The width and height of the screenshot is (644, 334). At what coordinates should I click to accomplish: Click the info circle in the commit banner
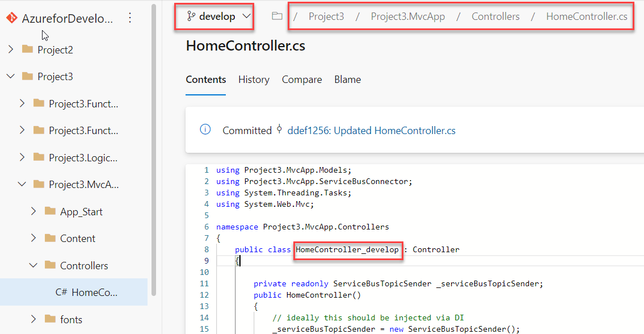205,130
